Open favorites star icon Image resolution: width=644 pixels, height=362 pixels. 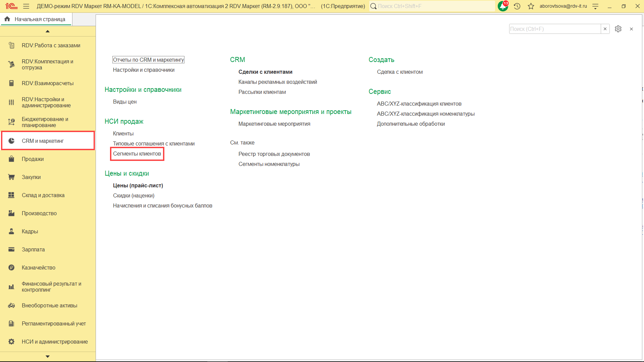[x=531, y=6]
